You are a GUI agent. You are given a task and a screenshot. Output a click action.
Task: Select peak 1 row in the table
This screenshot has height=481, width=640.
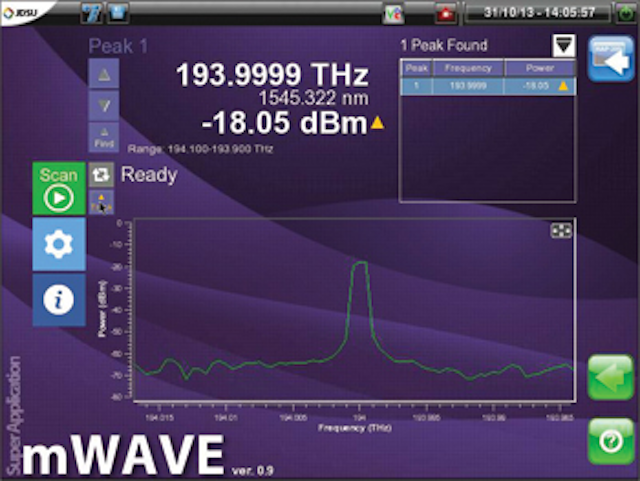pyautogui.click(x=488, y=86)
